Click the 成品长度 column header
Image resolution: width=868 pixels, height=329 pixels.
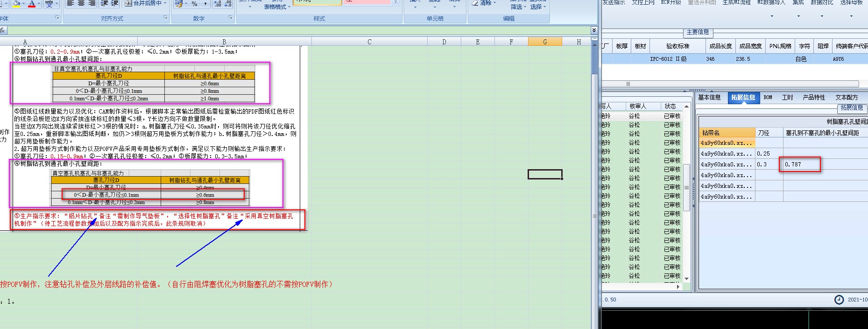click(x=720, y=46)
